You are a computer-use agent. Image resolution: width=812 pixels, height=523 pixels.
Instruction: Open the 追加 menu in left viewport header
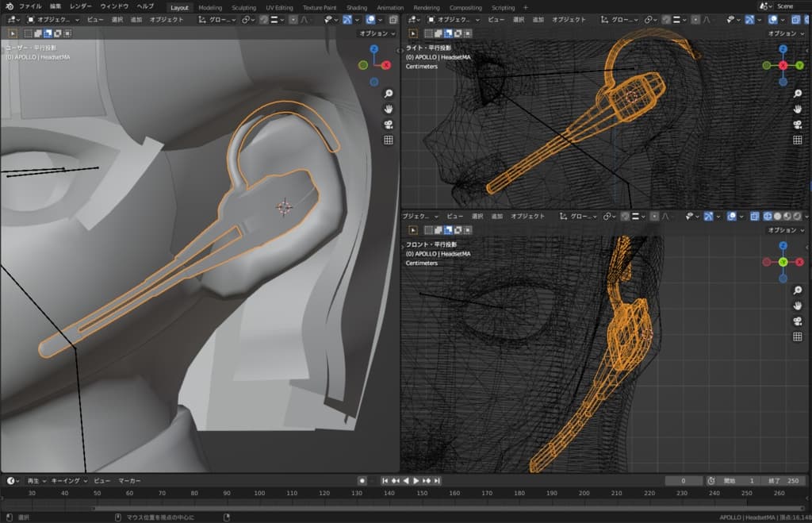pyautogui.click(x=136, y=19)
